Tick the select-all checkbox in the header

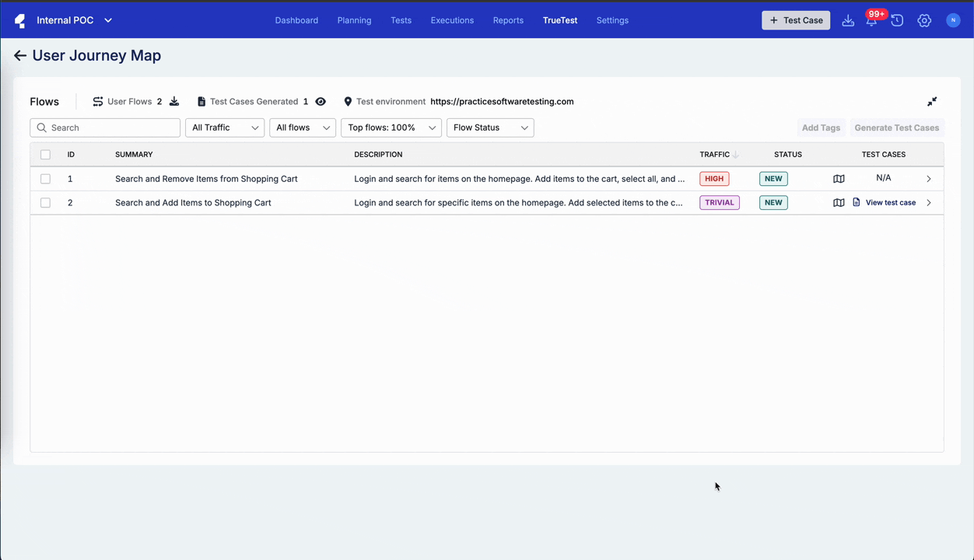[x=45, y=155]
